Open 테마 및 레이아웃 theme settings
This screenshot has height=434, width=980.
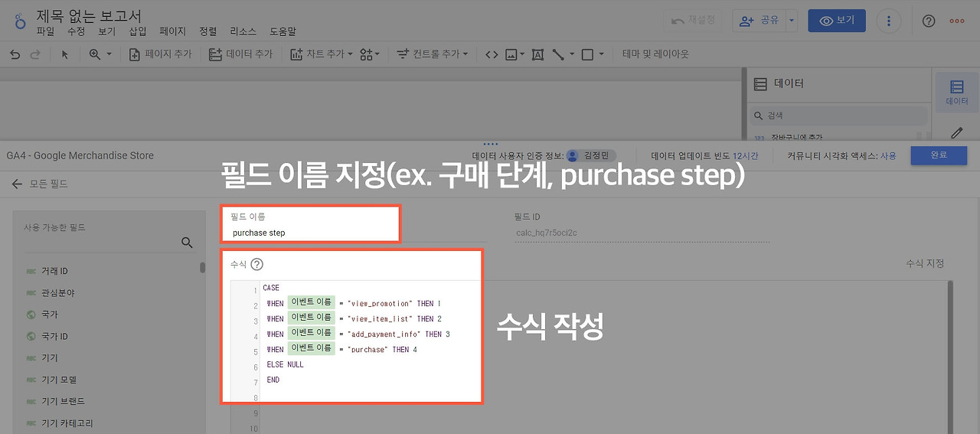(655, 54)
